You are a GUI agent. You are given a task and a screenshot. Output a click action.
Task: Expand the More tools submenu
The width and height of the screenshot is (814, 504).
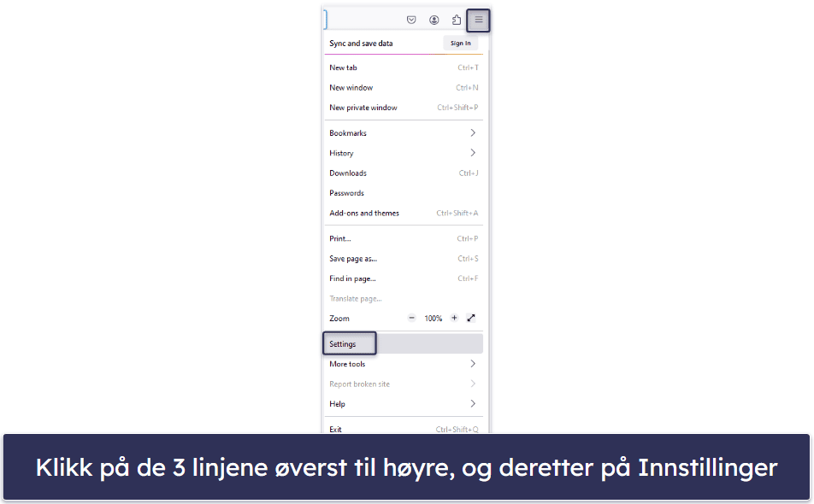coord(404,364)
